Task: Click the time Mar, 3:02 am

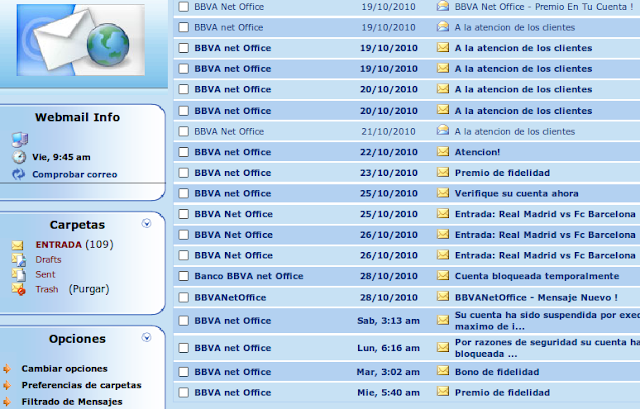Action: pos(388,372)
